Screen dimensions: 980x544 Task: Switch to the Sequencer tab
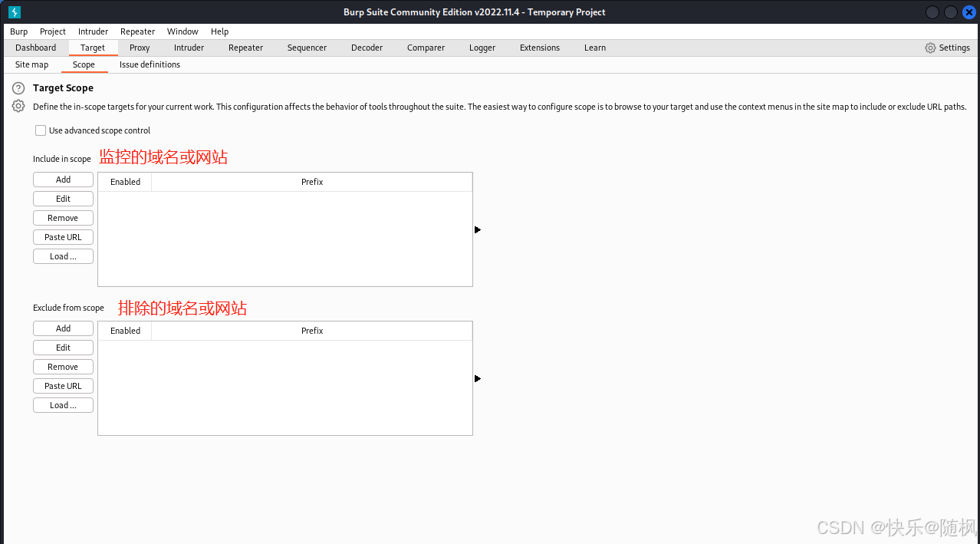pyautogui.click(x=307, y=48)
